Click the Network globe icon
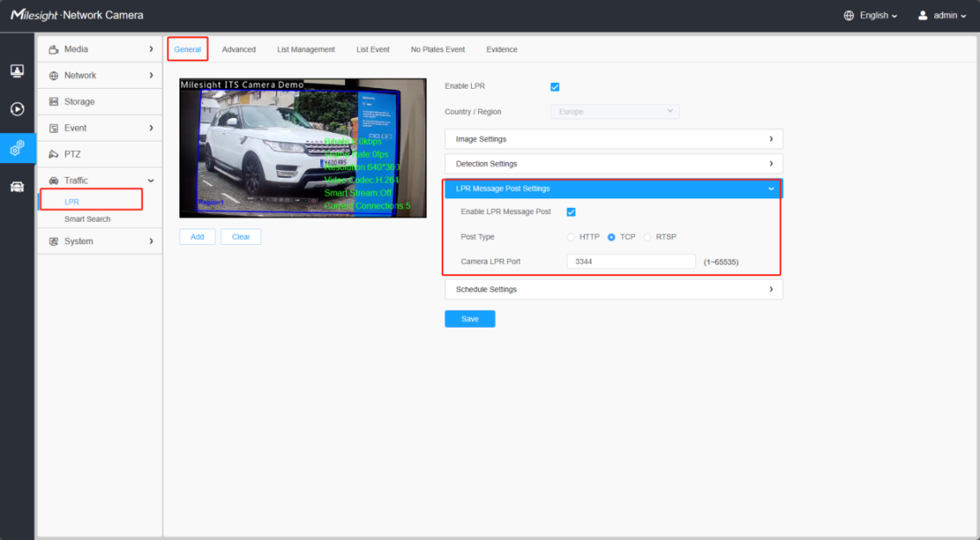This screenshot has width=980, height=540. tap(53, 76)
